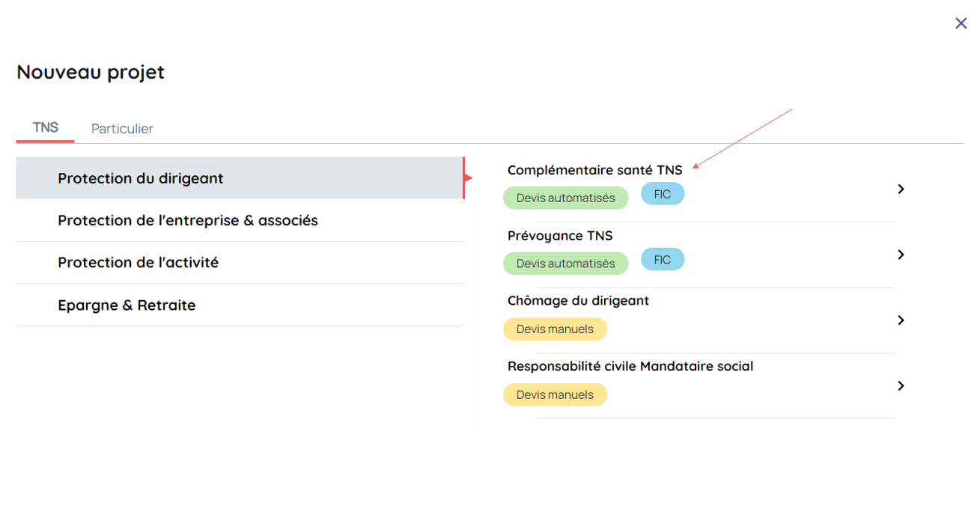Click Chômage du dirigeant product title

pyautogui.click(x=578, y=301)
